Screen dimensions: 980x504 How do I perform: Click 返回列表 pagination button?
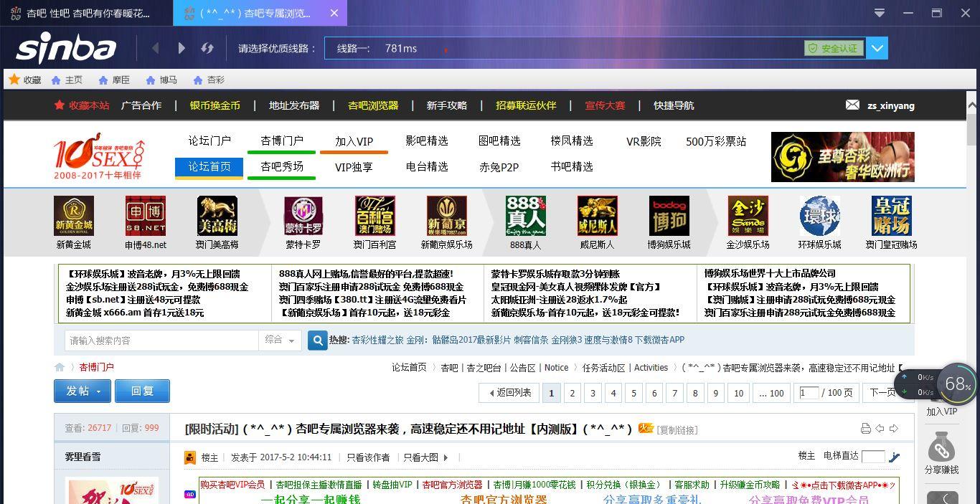(509, 393)
